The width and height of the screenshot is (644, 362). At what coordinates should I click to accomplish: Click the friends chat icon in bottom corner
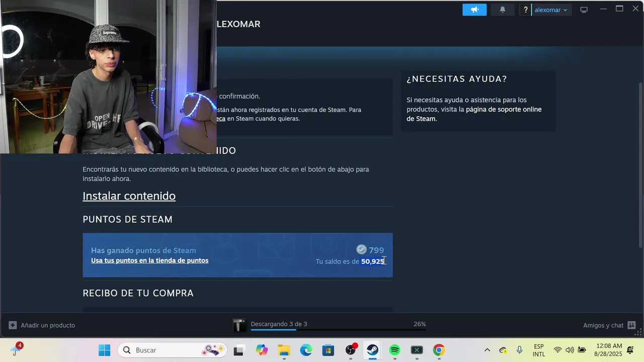click(632, 325)
